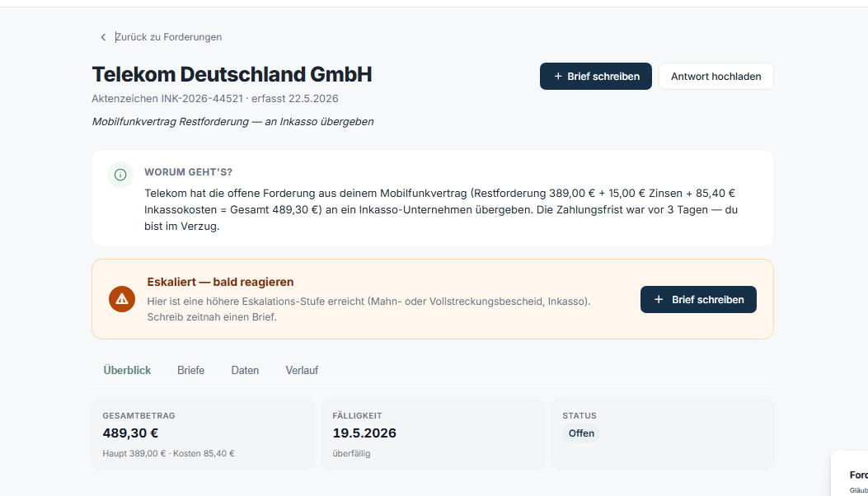Click the GESAMTBETRAG card label

(139, 416)
